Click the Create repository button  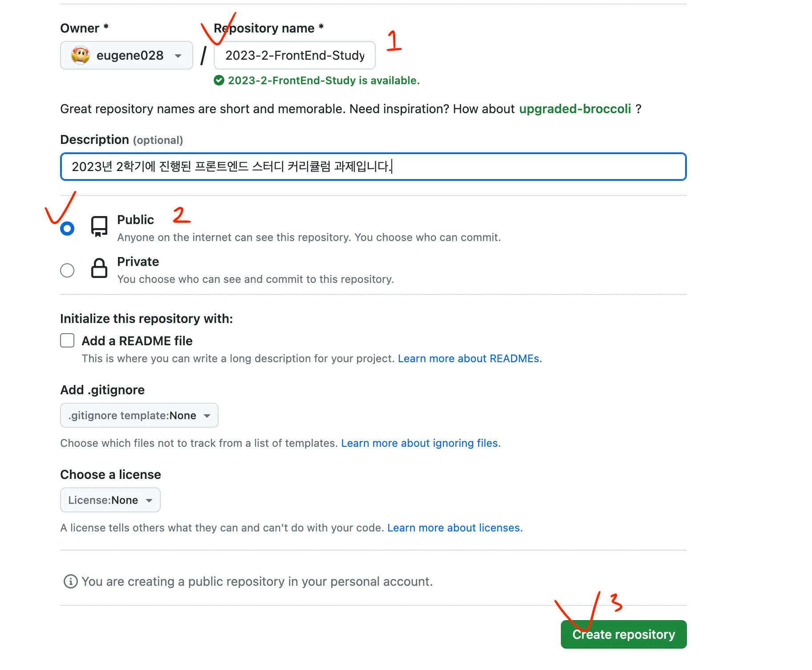pos(623,634)
